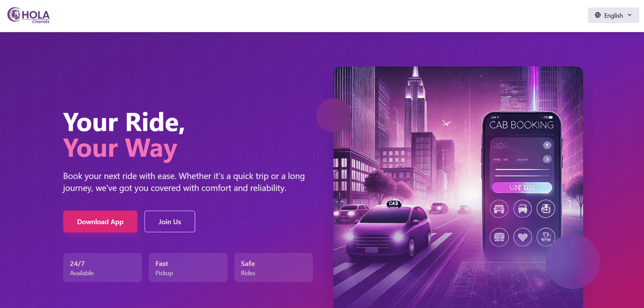Click the Download App button
This screenshot has height=308, width=644.
(100, 221)
